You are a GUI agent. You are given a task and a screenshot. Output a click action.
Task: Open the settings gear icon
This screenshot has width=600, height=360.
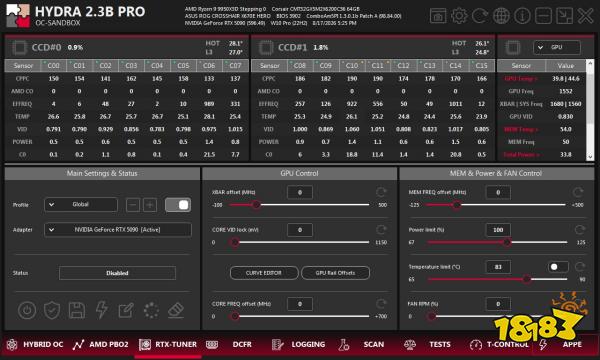459,16
